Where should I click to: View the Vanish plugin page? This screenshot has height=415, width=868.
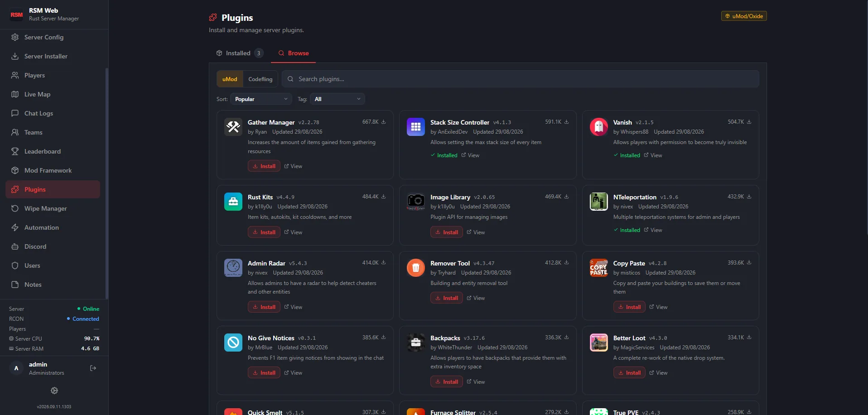(x=653, y=155)
